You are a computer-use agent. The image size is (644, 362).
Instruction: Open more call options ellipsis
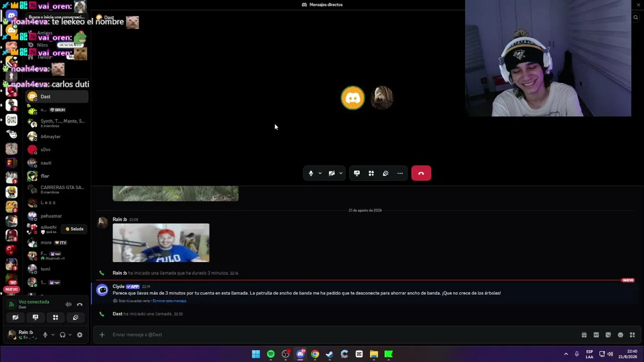point(400,173)
